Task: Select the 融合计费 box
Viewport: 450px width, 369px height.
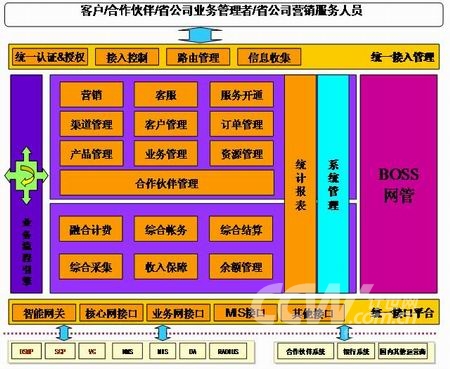Action: (91, 229)
